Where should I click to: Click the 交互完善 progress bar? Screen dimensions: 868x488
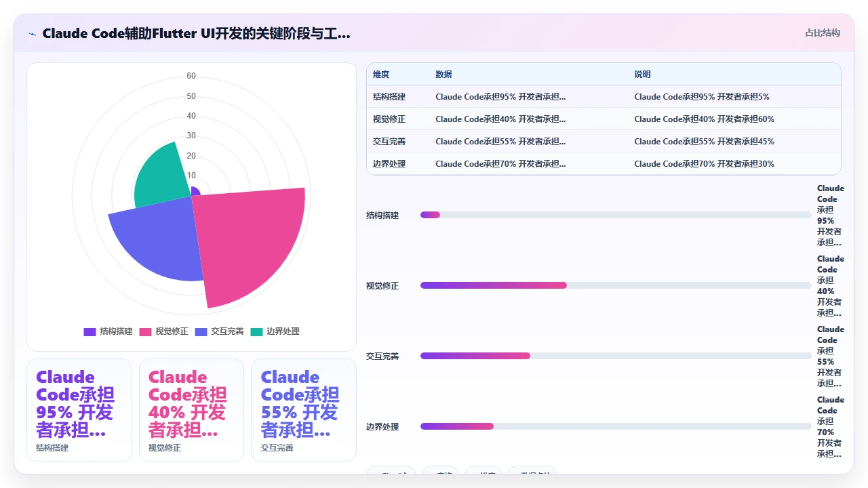tap(616, 356)
